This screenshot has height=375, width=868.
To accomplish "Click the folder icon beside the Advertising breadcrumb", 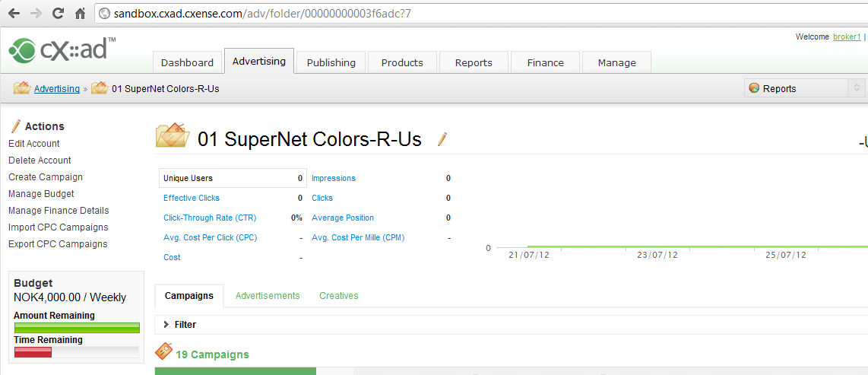I will (21, 88).
